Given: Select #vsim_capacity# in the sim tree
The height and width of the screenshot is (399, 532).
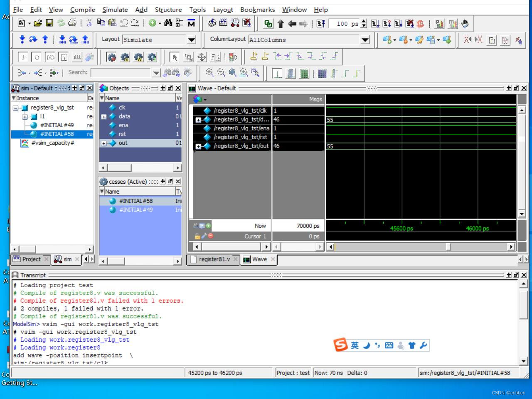Looking at the screenshot, I should pos(53,143).
